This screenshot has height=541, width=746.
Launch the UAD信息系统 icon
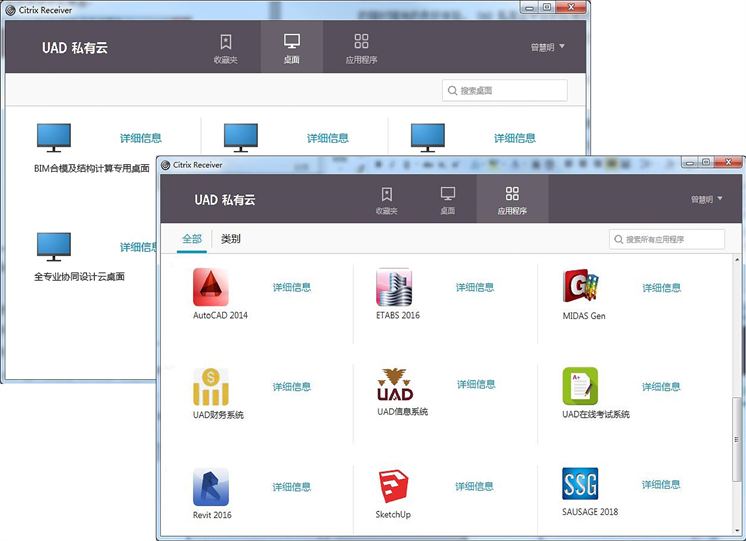pyautogui.click(x=394, y=385)
